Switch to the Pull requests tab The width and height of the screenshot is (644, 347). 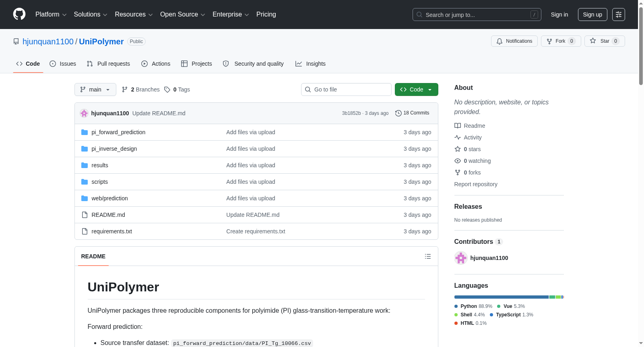coord(108,64)
